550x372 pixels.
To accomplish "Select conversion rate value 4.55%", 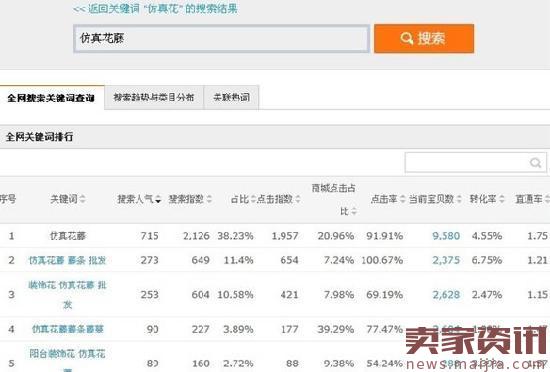I will [x=487, y=236].
